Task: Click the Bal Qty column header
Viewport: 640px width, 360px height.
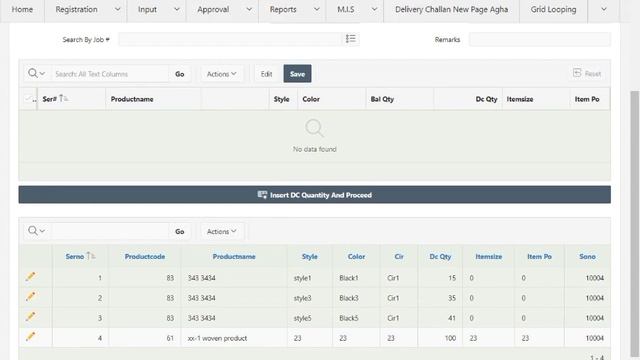Action: click(x=382, y=99)
